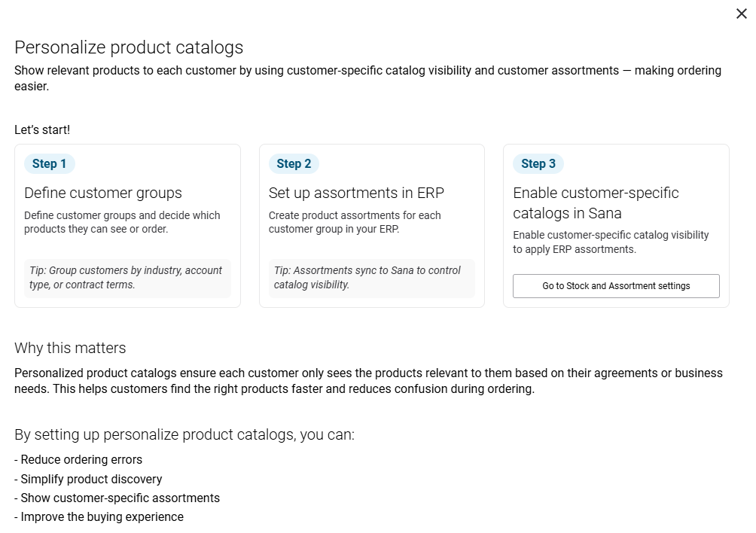
Task: Click the Why this matters heading
Action: tap(70, 348)
